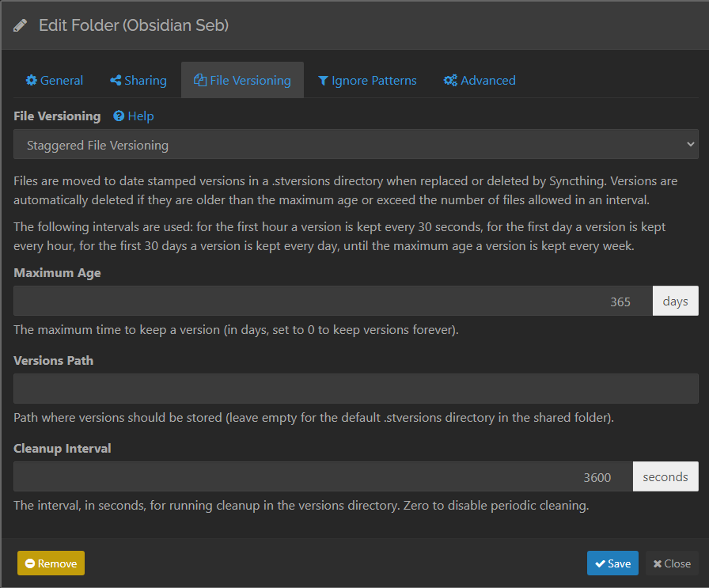Click the Versions Path input field
Viewport: 709px width, 588px height.
[354, 389]
